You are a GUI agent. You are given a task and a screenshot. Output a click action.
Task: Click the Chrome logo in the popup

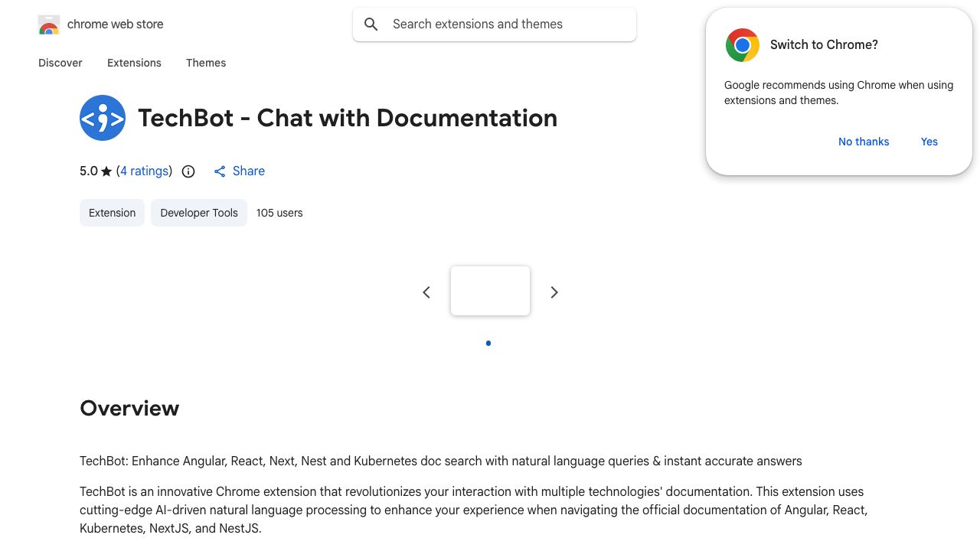tap(743, 45)
